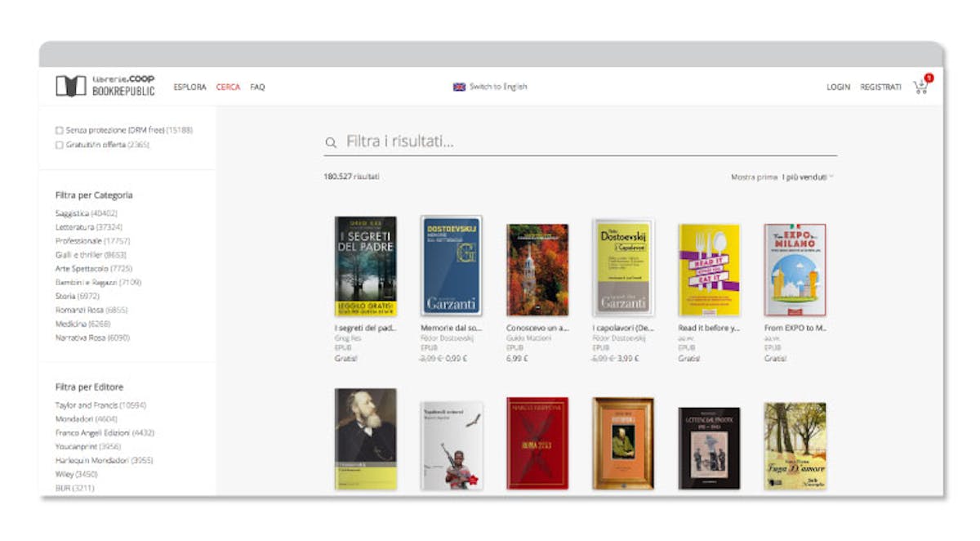Filter by category Professionale
Screen dimensions: 980x541
coord(92,241)
